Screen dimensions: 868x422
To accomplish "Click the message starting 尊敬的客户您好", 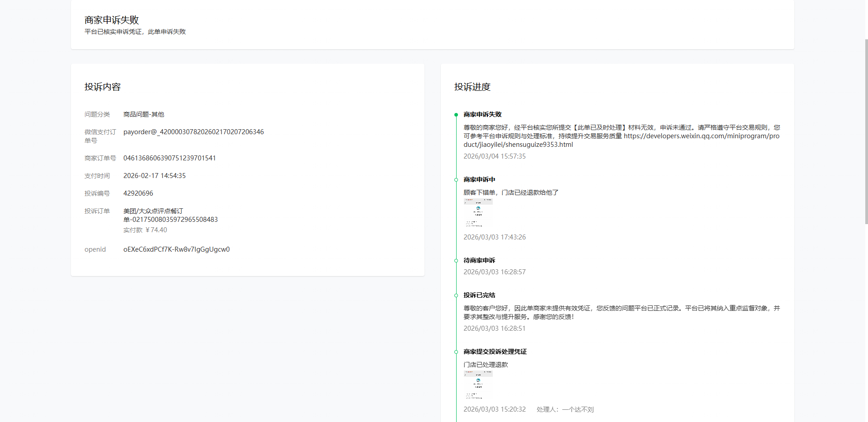I will (x=622, y=313).
